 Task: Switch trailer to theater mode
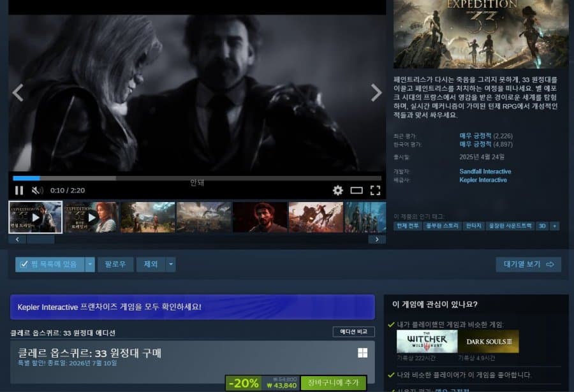356,191
